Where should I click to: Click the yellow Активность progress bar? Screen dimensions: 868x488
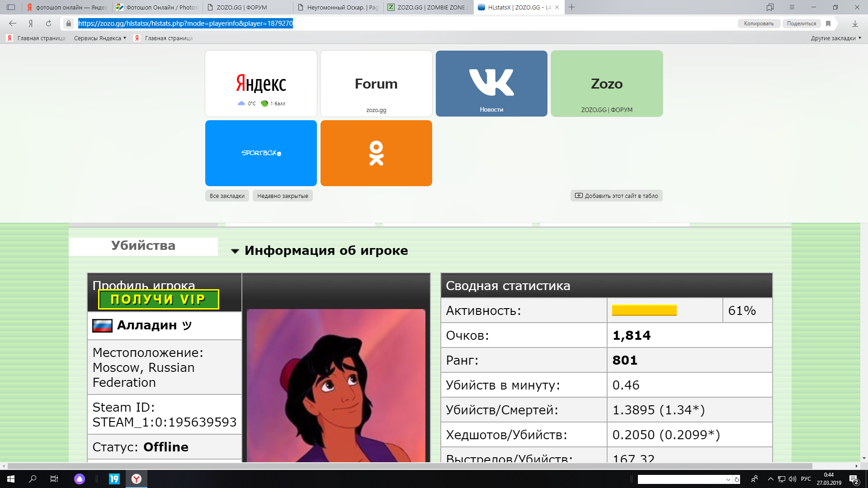point(644,310)
